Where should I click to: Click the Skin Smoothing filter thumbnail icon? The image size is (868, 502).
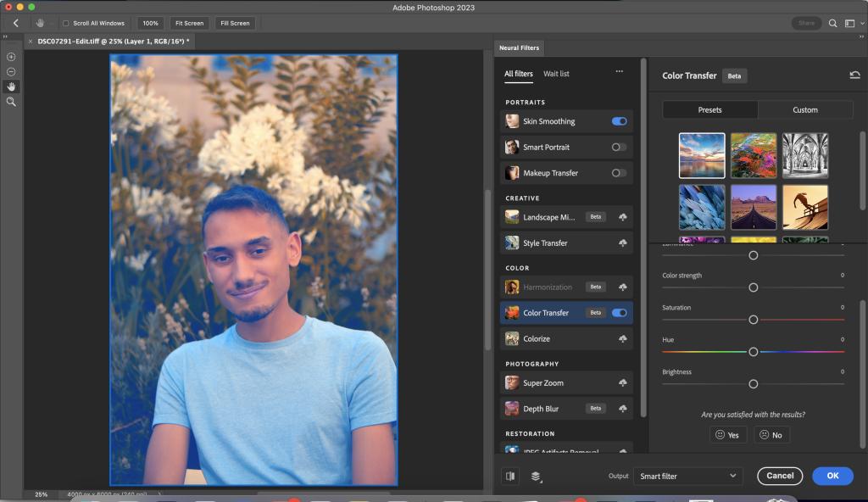coord(512,121)
